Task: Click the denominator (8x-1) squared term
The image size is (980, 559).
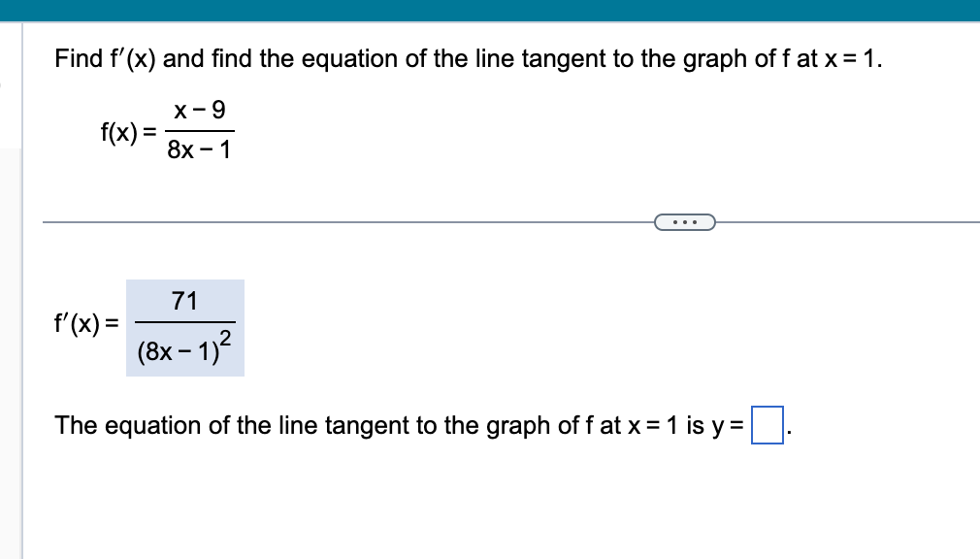Action: pos(185,349)
